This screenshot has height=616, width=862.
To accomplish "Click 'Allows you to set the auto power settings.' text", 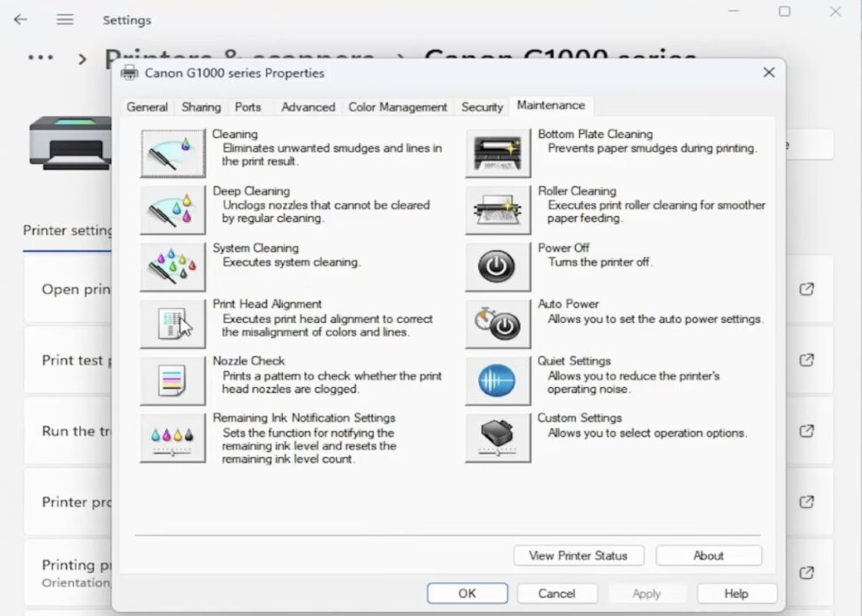I will click(656, 319).
